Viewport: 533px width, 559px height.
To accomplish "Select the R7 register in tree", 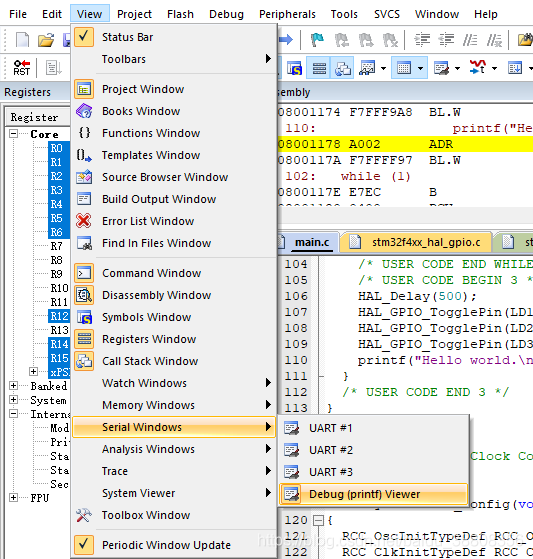I will click(x=56, y=246).
